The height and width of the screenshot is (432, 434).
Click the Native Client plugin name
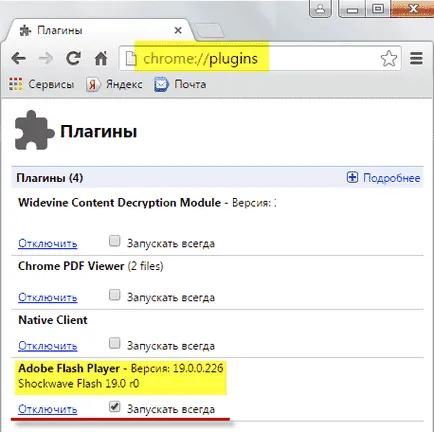pos(53,320)
